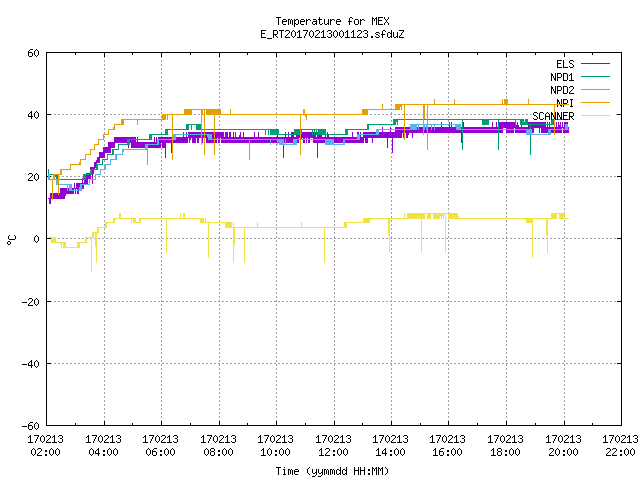Click the y-axis tick label 60
Image resolution: width=640 pixels, height=480 pixels.
(33, 53)
